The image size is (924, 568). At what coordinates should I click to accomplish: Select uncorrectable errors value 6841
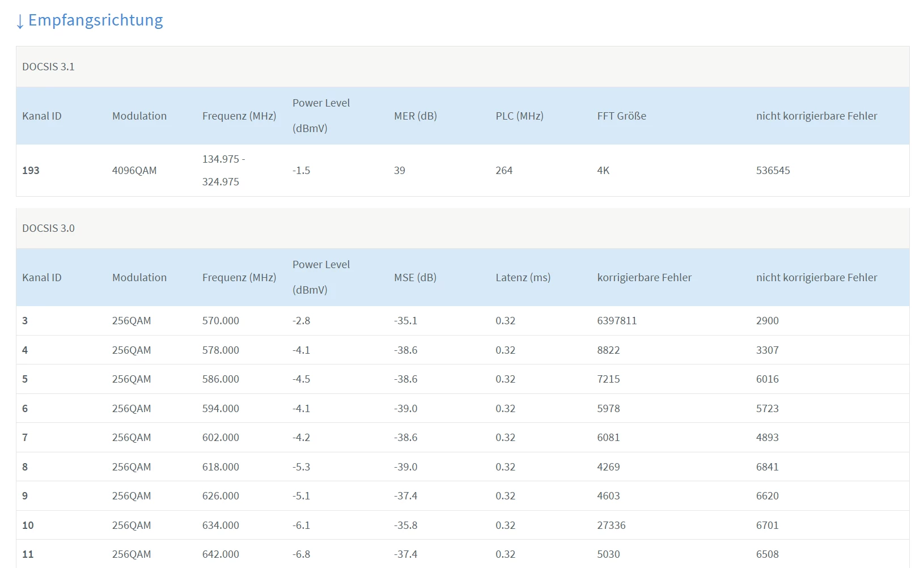[x=767, y=467]
